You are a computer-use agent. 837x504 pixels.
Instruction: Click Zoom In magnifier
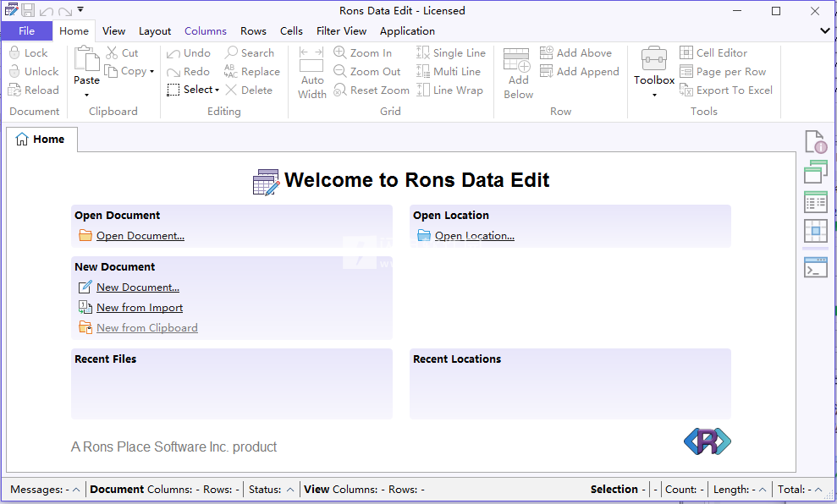340,52
